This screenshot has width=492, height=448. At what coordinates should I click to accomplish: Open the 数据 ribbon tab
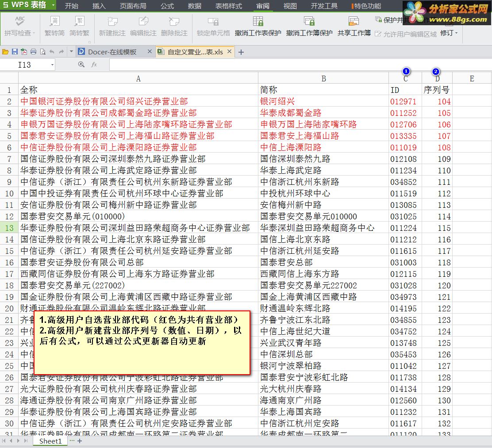pyautogui.click(x=195, y=6)
